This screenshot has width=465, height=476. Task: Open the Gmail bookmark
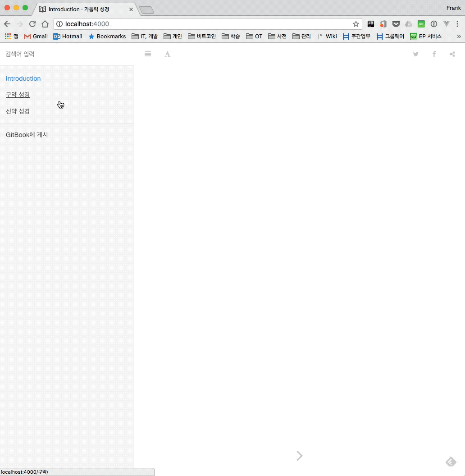point(36,37)
